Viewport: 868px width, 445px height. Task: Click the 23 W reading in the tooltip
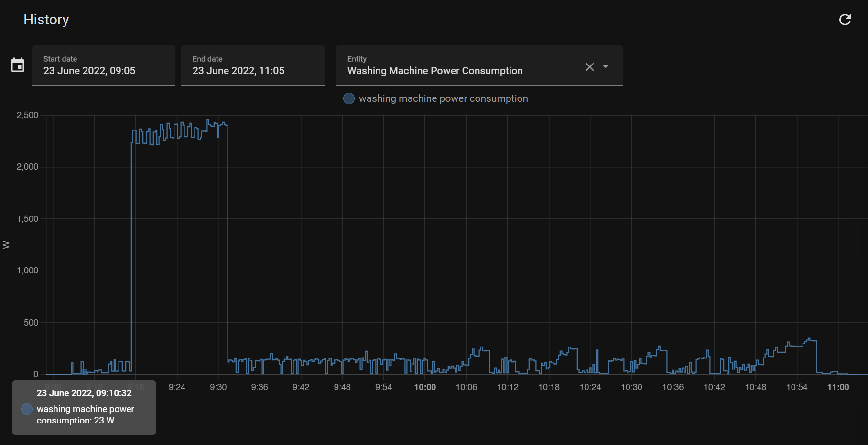(104, 421)
